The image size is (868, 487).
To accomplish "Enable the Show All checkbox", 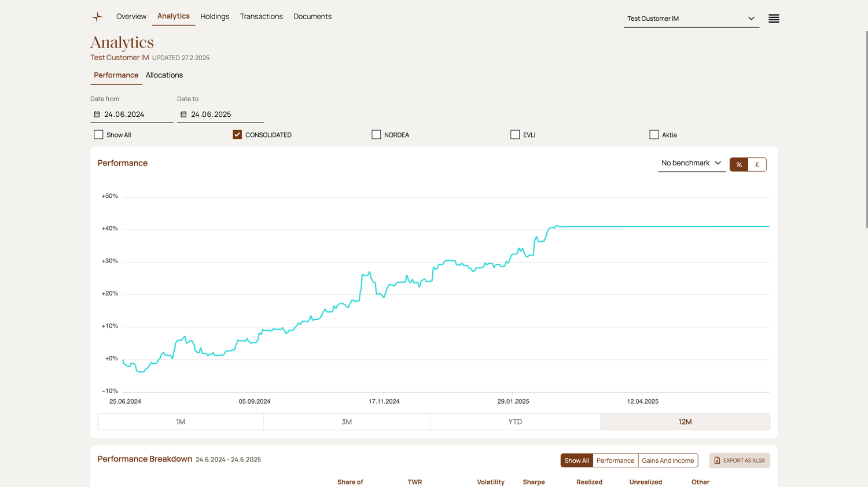I will 98,135.
